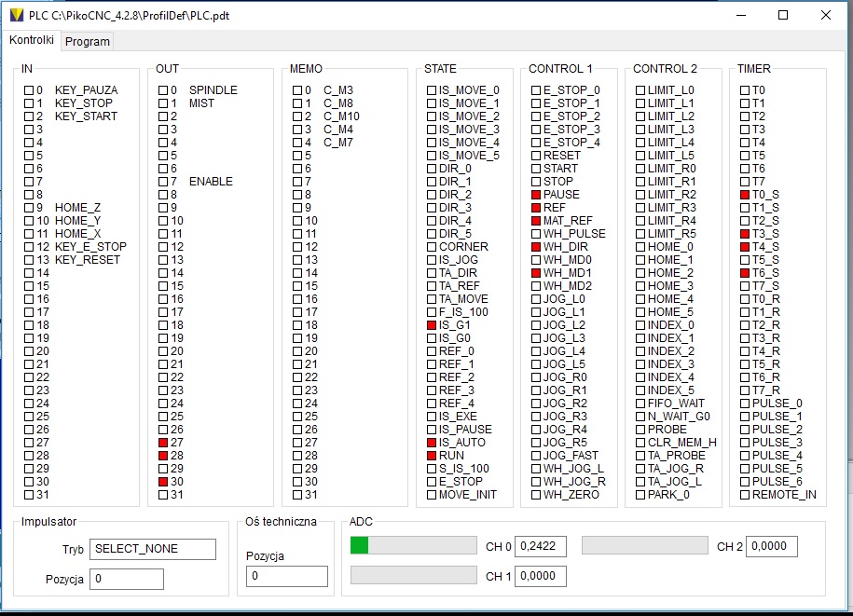Screen dimensions: 853x616
Task: Uncheck the T0_S timer indicator
Action: 745,195
